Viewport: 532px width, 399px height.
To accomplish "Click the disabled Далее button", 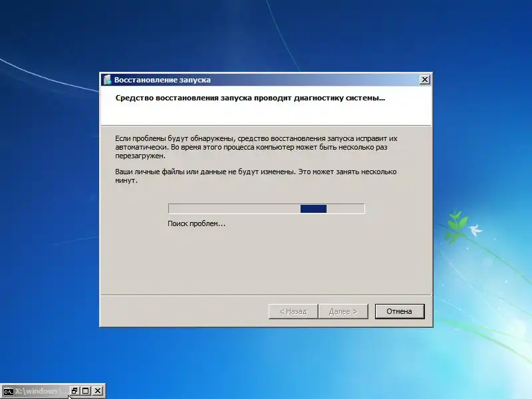I will [x=343, y=311].
